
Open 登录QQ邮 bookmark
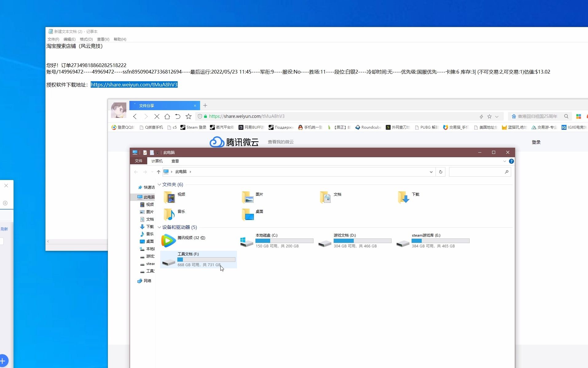tap(123, 127)
